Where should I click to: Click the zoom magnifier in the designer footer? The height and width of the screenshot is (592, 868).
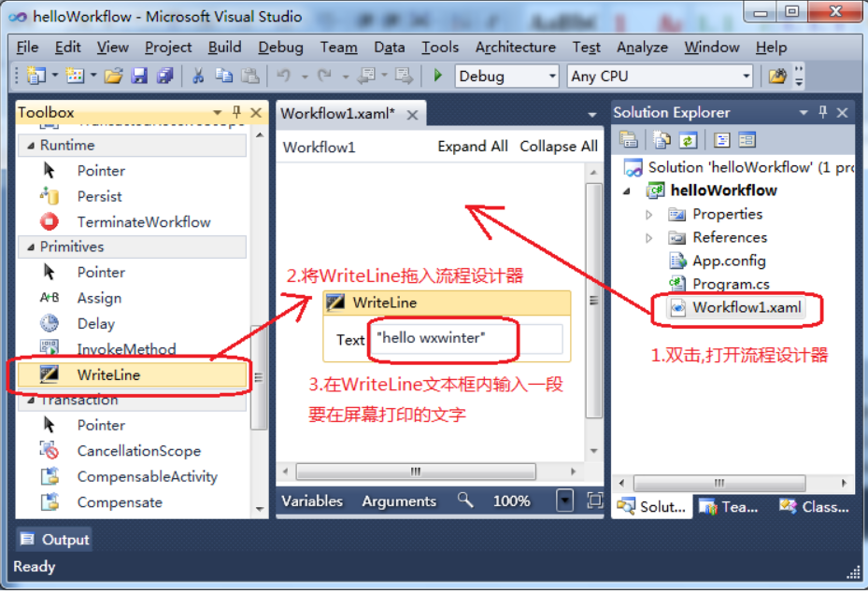coord(465,500)
